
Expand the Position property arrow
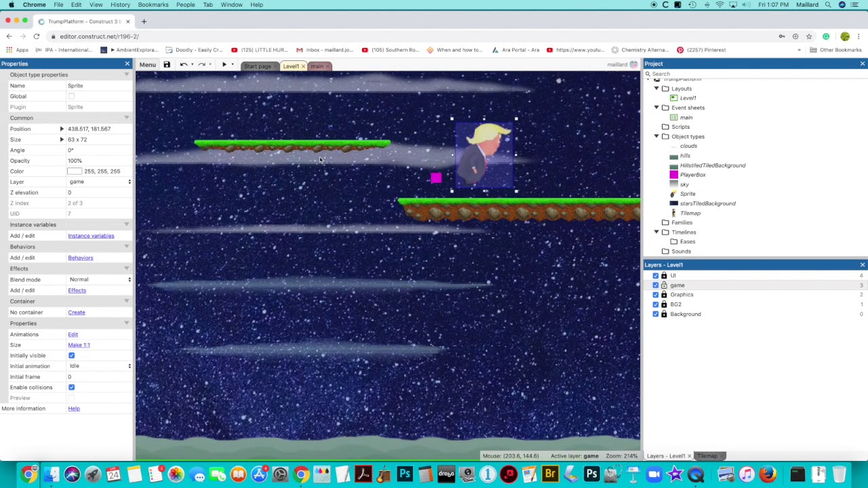[62, 129]
